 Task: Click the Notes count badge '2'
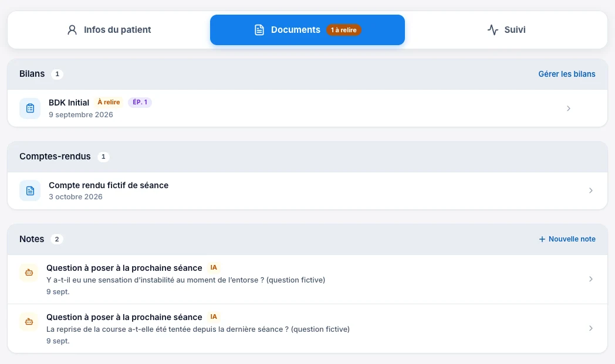point(57,239)
